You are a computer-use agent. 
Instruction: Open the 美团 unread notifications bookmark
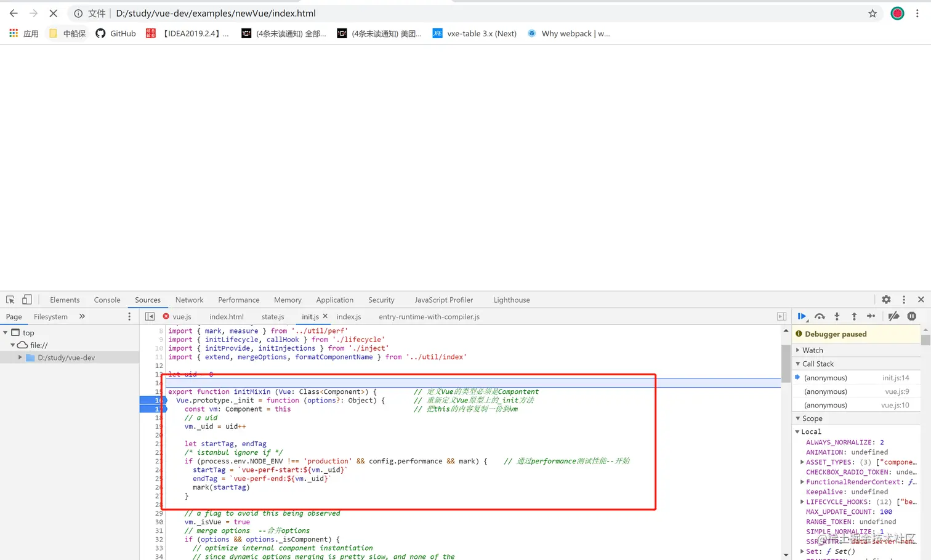380,33
